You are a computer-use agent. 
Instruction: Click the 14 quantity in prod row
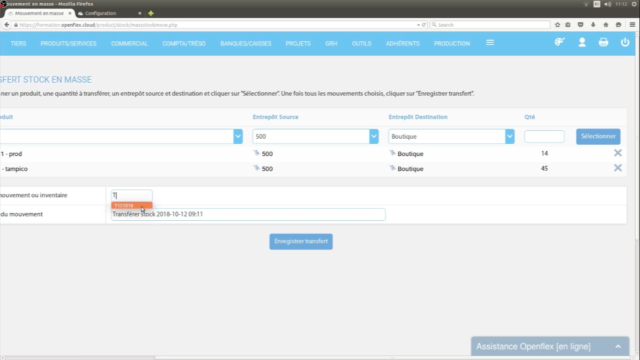[x=544, y=153]
